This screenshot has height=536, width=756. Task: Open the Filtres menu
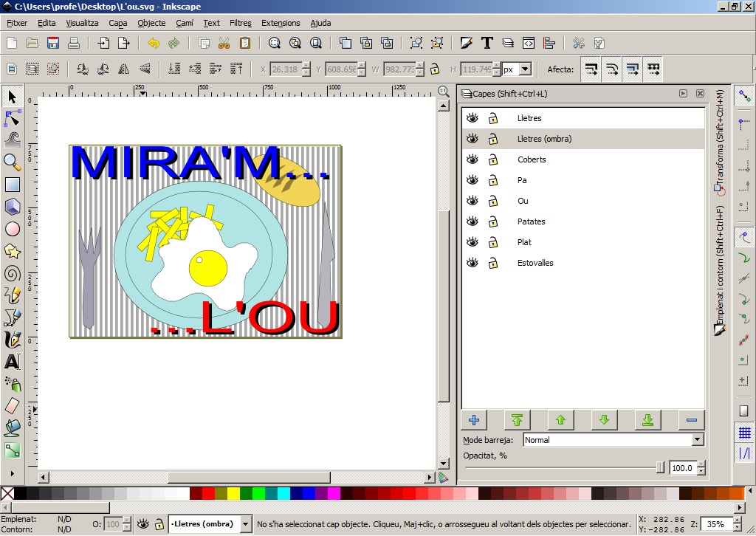click(241, 23)
